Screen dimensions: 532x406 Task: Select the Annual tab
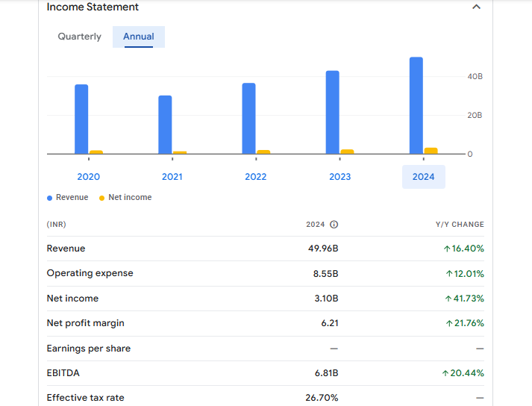[x=139, y=37]
